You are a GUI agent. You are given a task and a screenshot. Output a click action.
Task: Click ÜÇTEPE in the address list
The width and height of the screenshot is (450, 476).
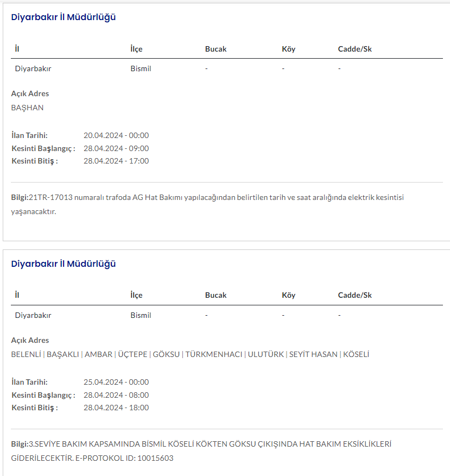132,354
